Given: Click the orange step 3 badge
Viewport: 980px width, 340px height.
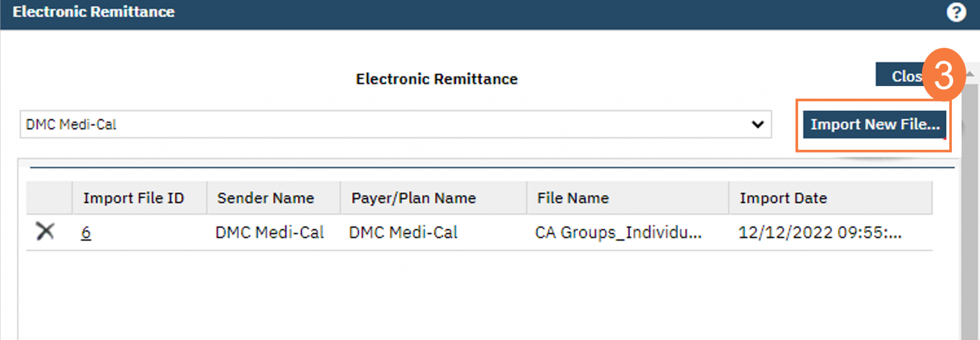Looking at the screenshot, I should (x=943, y=75).
